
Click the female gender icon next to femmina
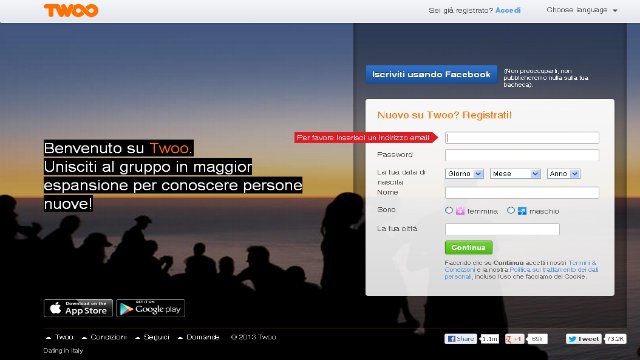pos(460,211)
